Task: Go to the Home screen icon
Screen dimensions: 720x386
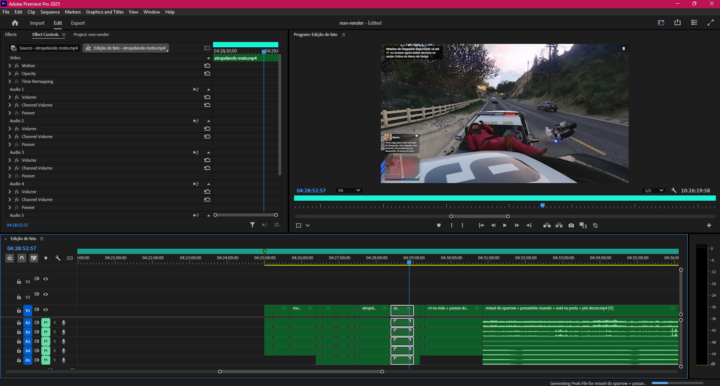Action: pos(15,23)
